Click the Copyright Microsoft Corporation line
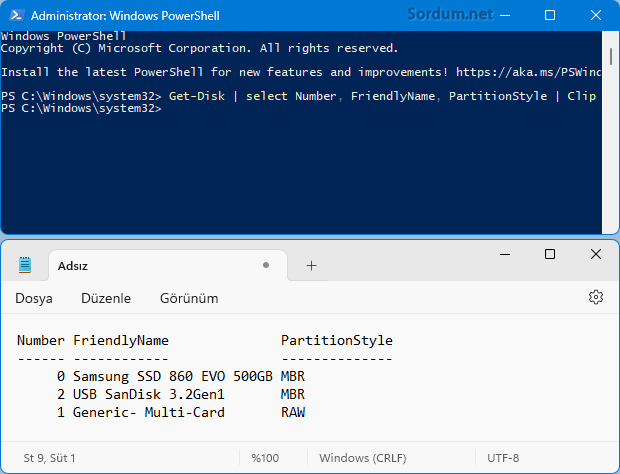Screen dimensions: 620x474 coord(199,48)
